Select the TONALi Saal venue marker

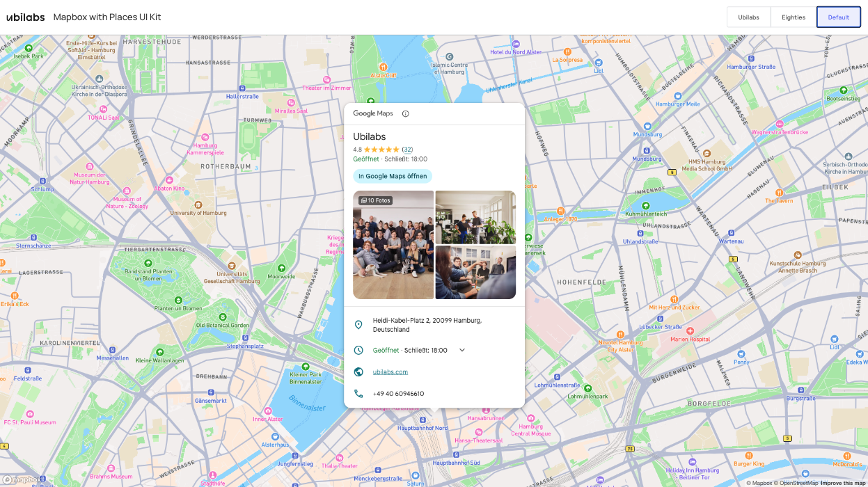104,109
